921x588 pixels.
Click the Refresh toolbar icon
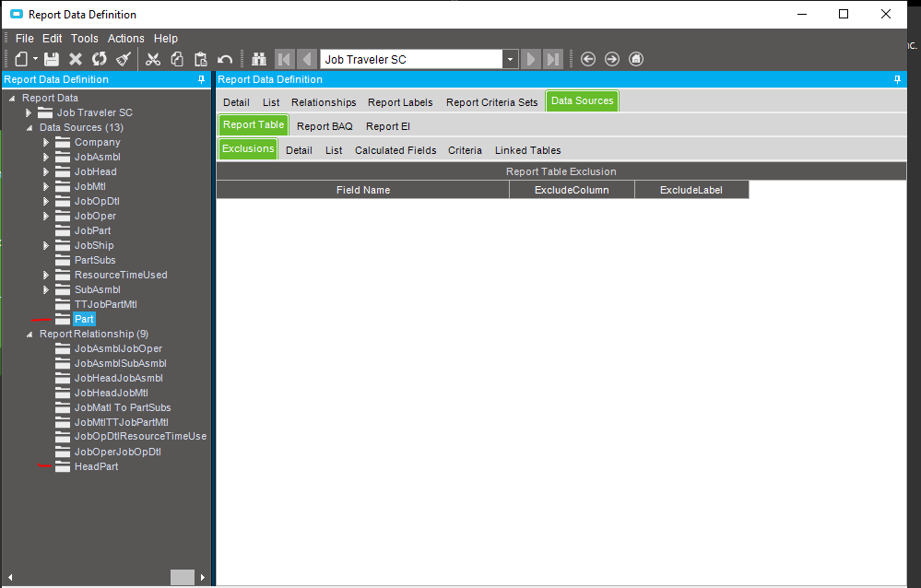(100, 59)
